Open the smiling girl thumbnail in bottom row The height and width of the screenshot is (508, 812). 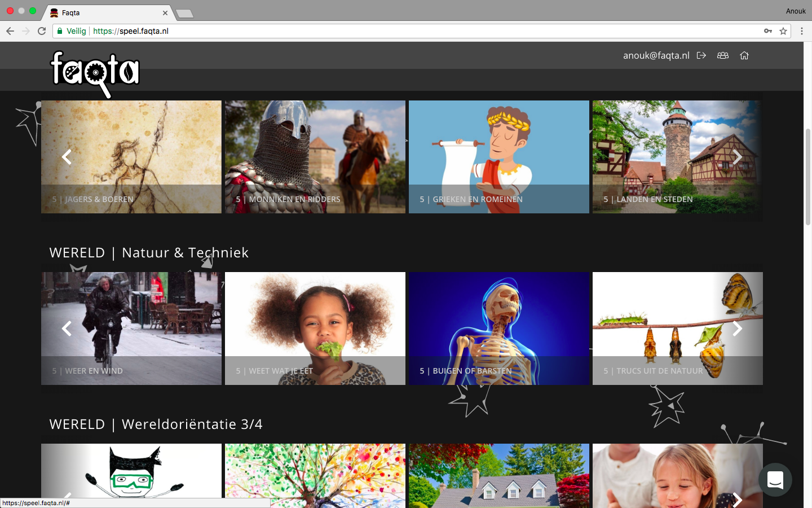tap(678, 476)
